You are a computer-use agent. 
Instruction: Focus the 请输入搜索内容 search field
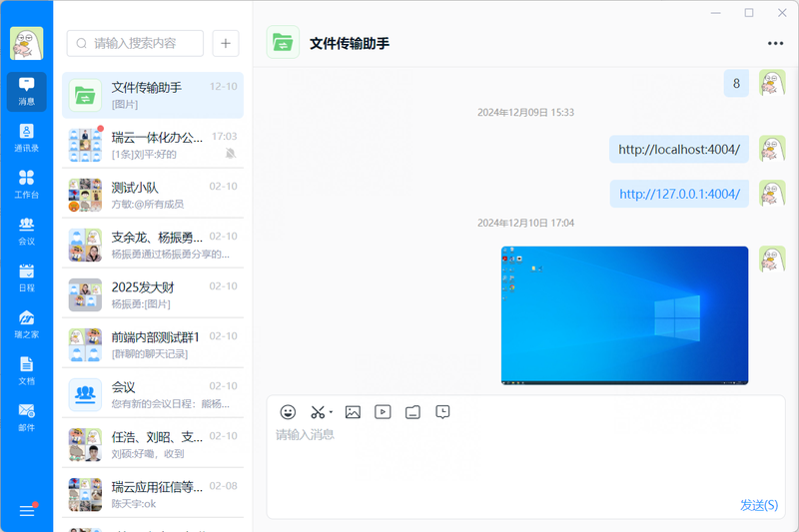135,43
